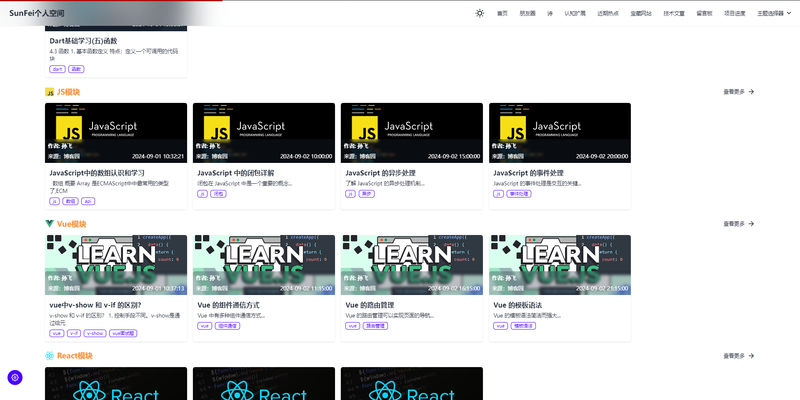Open the 项目进度 nav item
The image size is (800, 400).
click(734, 13)
